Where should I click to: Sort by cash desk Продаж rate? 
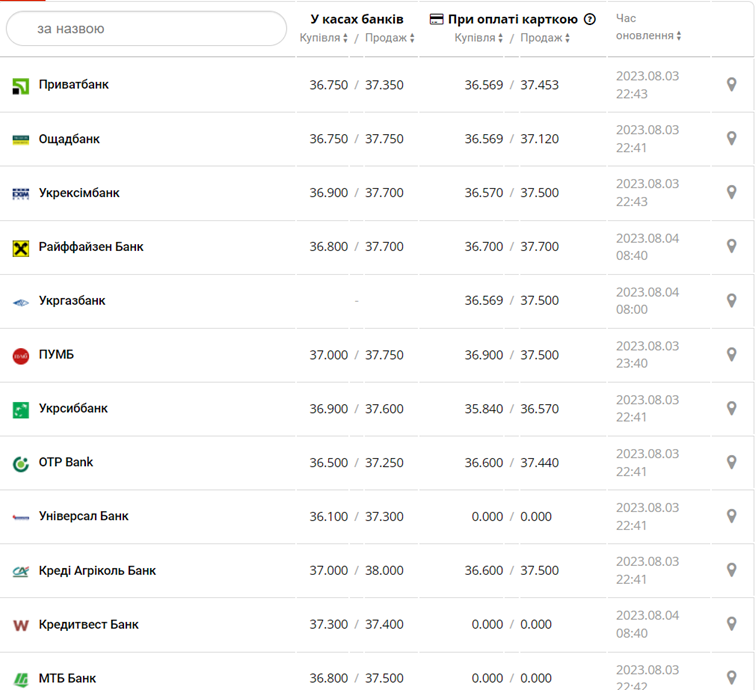(x=390, y=38)
